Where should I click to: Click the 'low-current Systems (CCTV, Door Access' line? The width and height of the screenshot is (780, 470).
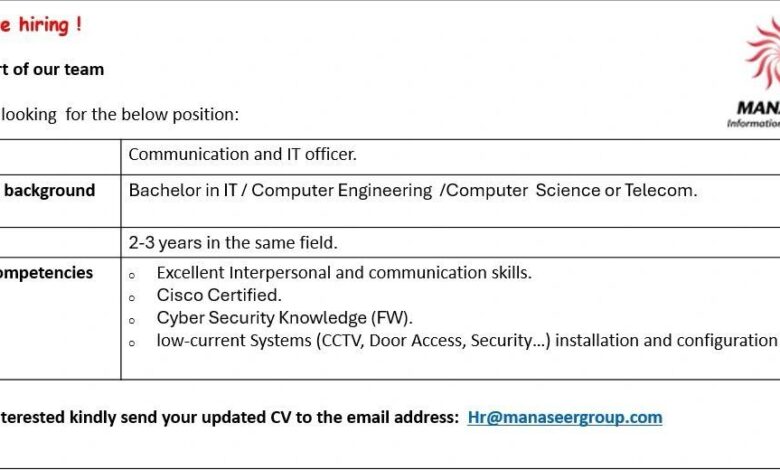[x=467, y=341]
